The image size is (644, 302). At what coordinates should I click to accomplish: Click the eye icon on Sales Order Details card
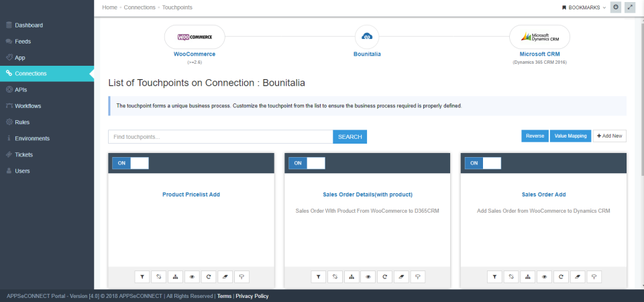pos(368,277)
